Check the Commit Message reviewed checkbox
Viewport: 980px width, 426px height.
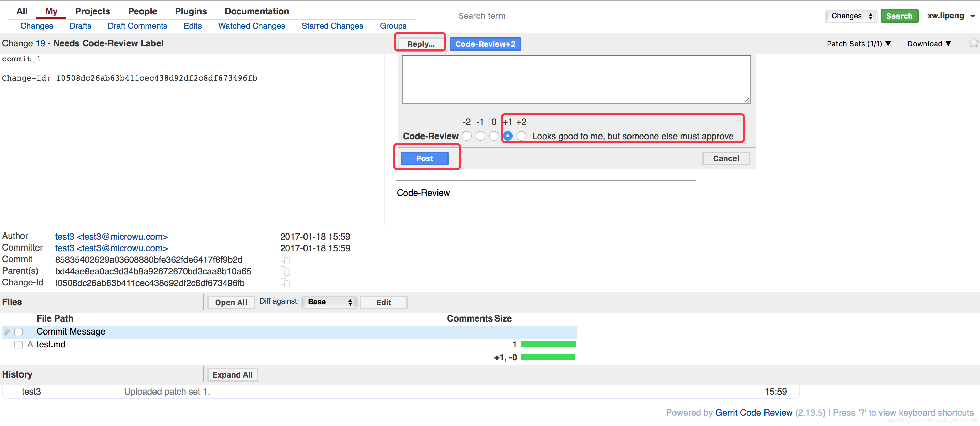(18, 332)
